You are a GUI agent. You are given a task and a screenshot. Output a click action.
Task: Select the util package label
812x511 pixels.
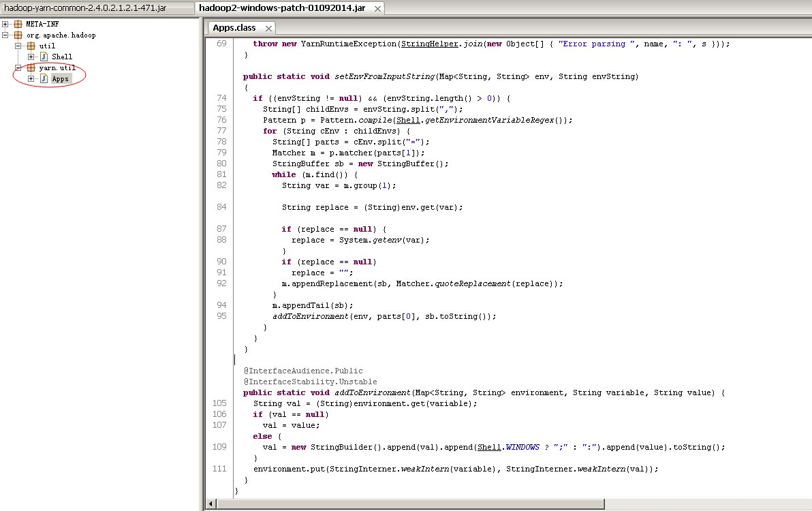point(47,46)
